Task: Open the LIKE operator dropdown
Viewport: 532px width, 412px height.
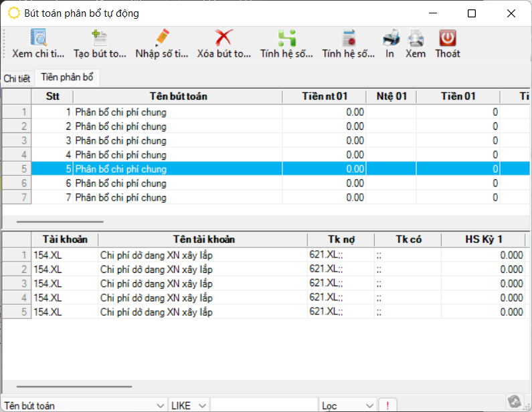Action: coord(203,406)
